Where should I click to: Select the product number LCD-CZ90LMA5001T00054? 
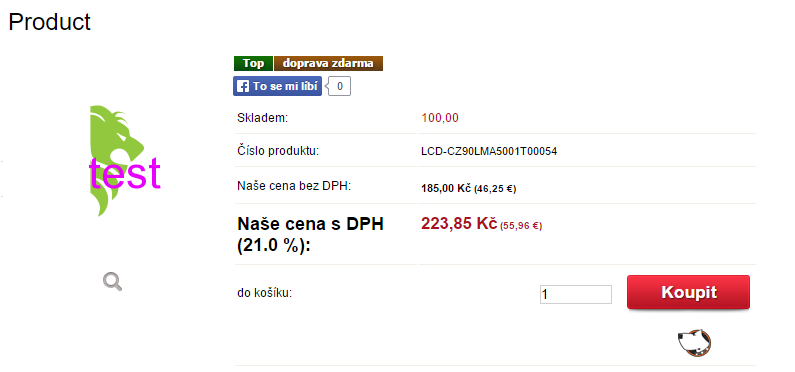pyautogui.click(x=489, y=151)
